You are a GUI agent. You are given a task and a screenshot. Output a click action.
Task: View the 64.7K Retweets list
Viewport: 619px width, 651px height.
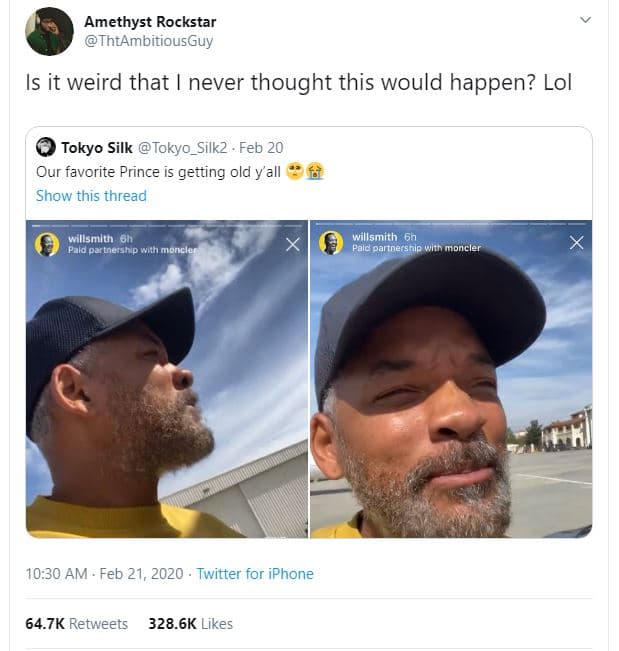pyautogui.click(x=76, y=623)
